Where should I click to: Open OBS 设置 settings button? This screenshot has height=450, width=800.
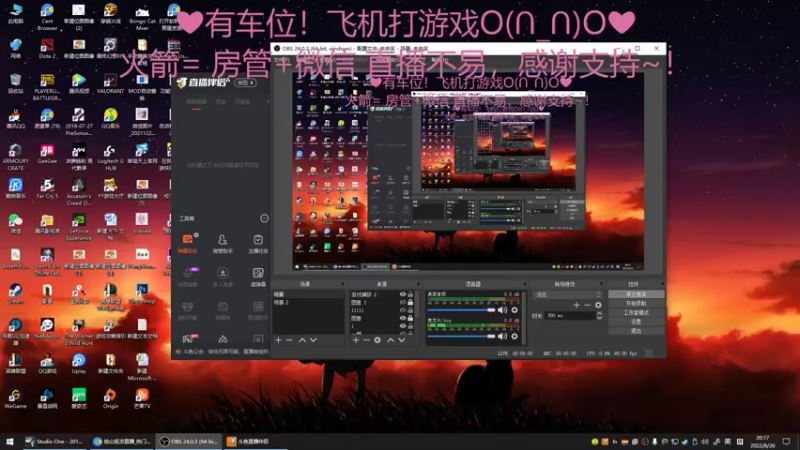[636, 322]
